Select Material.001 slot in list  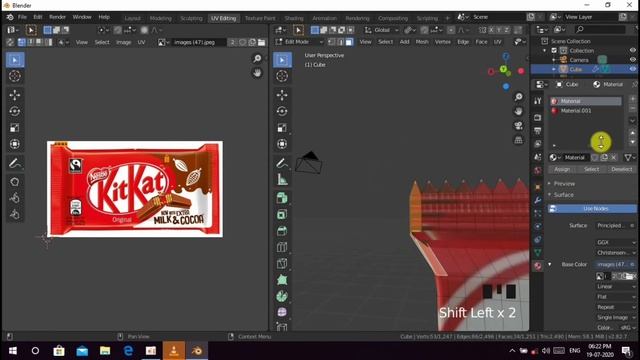pyautogui.click(x=585, y=111)
